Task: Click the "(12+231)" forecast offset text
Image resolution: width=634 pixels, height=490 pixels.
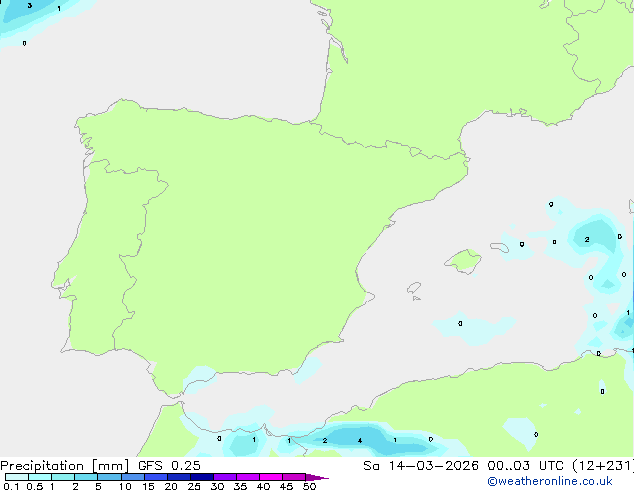Action: click(x=603, y=466)
